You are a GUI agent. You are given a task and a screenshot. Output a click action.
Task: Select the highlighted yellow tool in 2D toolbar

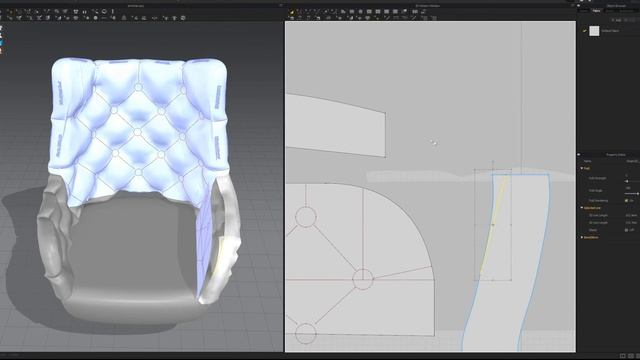[292, 12]
